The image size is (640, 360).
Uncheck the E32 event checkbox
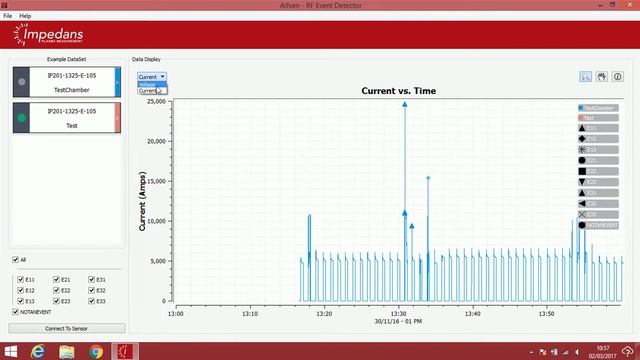(x=91, y=290)
